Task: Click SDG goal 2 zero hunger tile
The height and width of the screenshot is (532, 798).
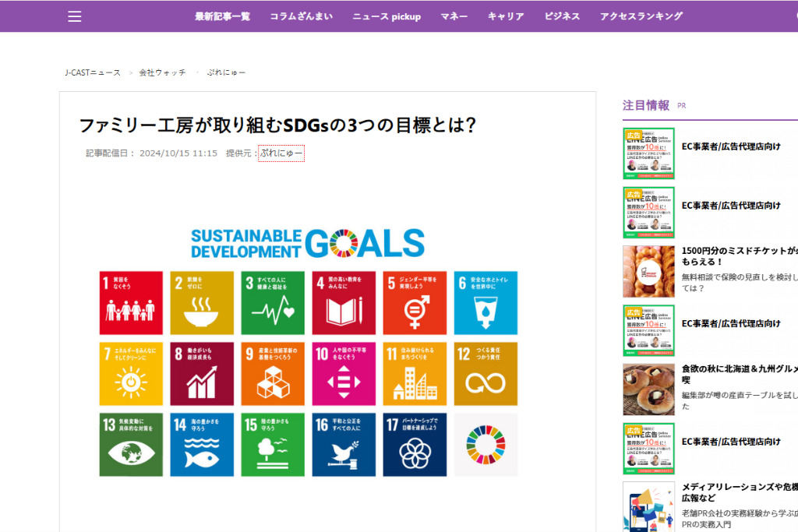Action: point(202,303)
